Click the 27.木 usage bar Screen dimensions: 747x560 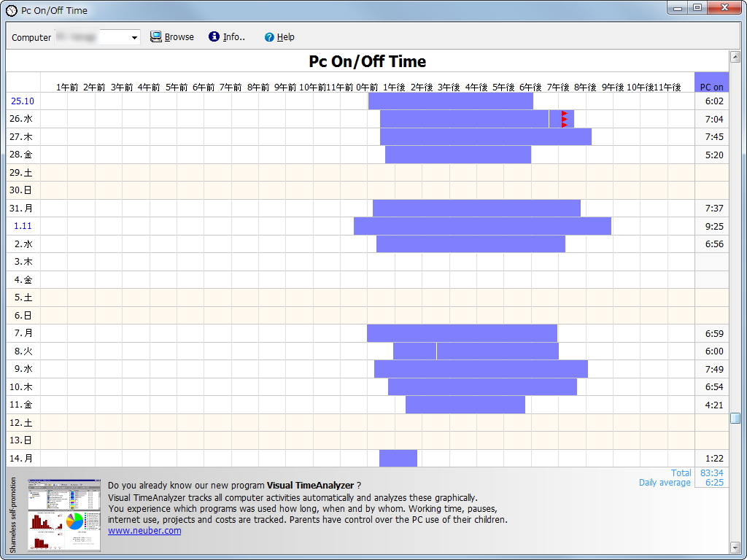(x=485, y=136)
